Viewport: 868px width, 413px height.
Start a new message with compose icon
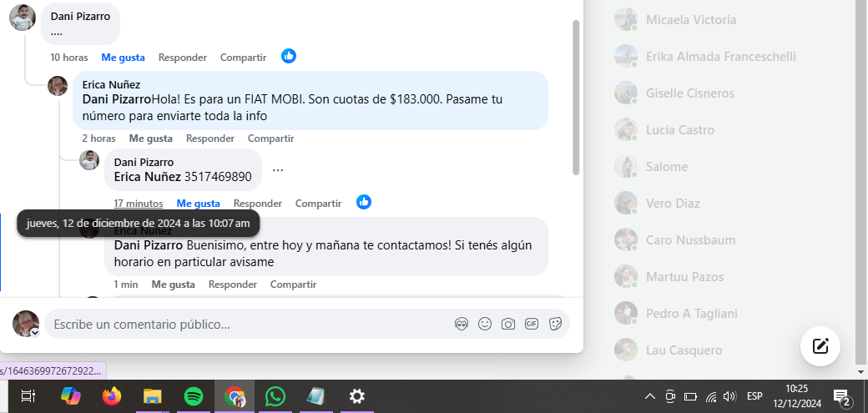[820, 346]
